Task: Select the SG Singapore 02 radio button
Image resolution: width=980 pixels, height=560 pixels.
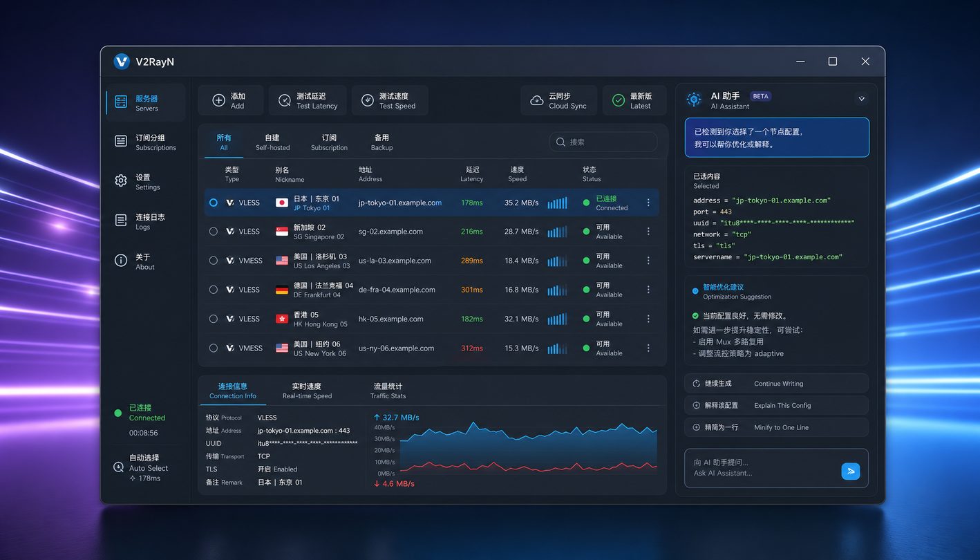Action: [x=213, y=232]
